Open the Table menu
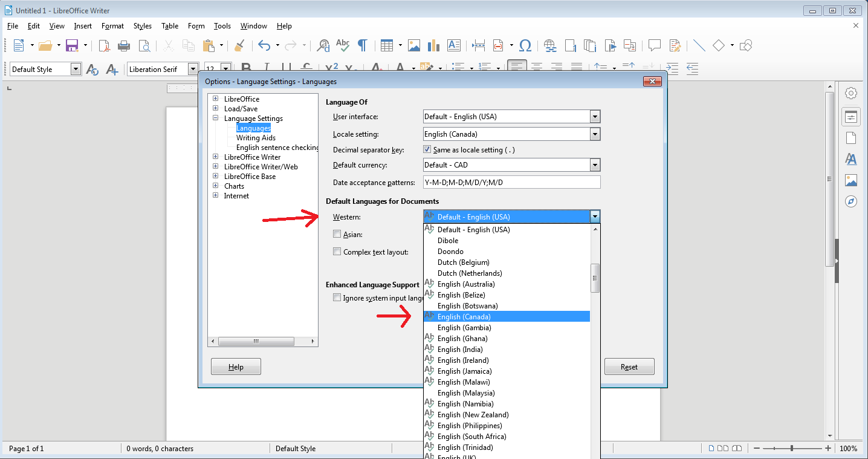 coord(170,26)
